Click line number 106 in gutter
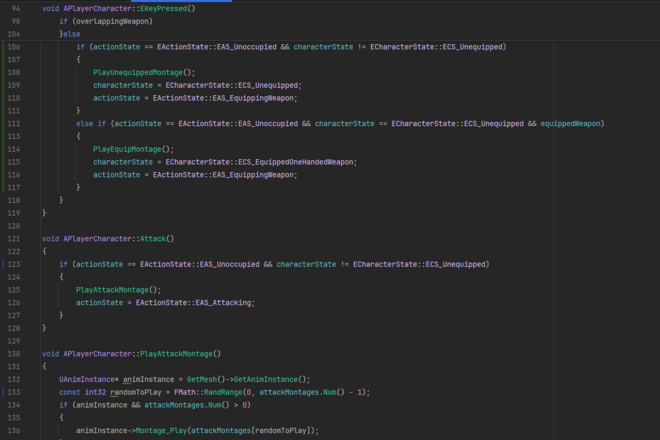The width and height of the screenshot is (660, 440). (x=14, y=47)
